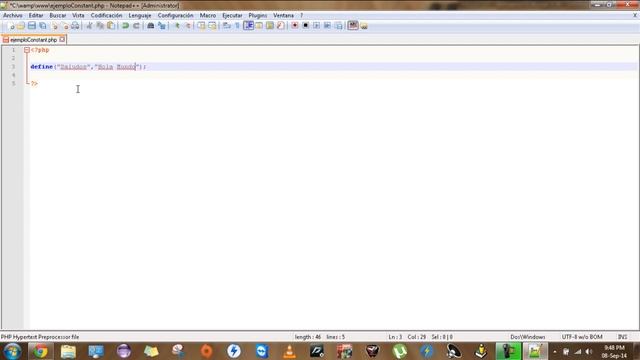Click the Copy toolbar icon
640x360 pixels.
coord(100,26)
